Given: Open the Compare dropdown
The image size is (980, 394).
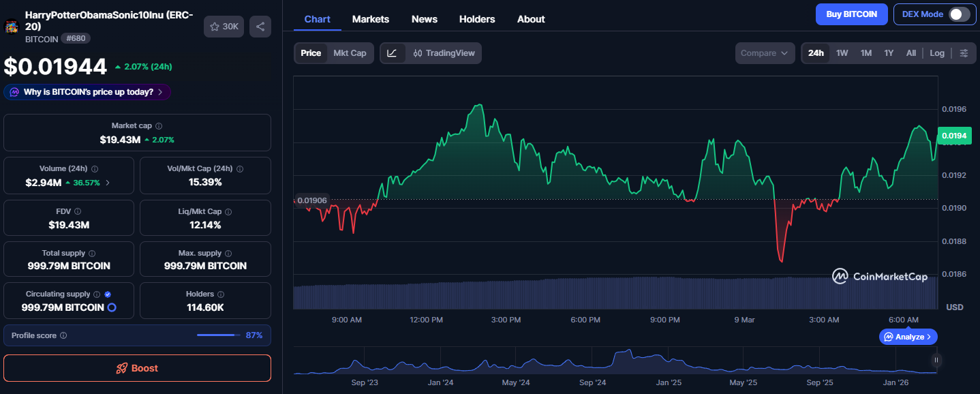Looking at the screenshot, I should 765,53.
